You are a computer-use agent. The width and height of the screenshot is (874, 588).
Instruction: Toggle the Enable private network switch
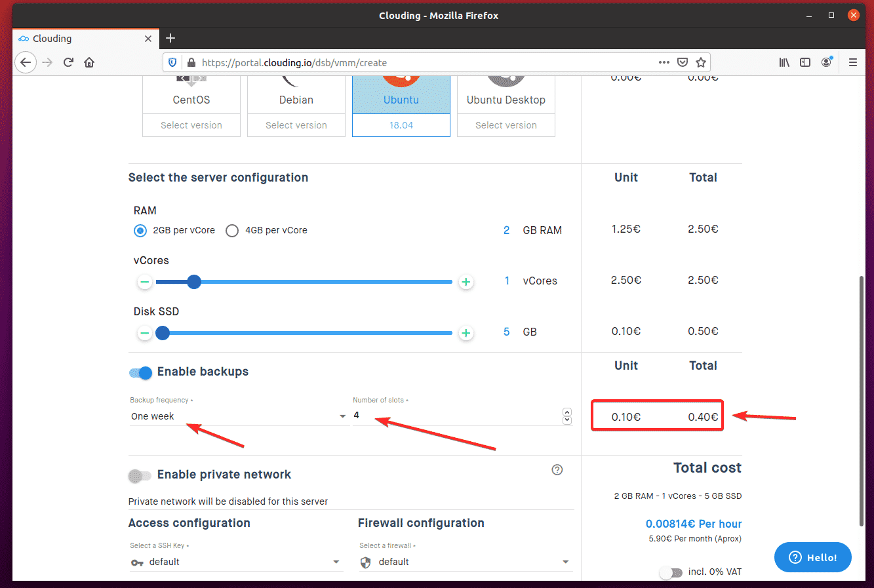click(140, 475)
